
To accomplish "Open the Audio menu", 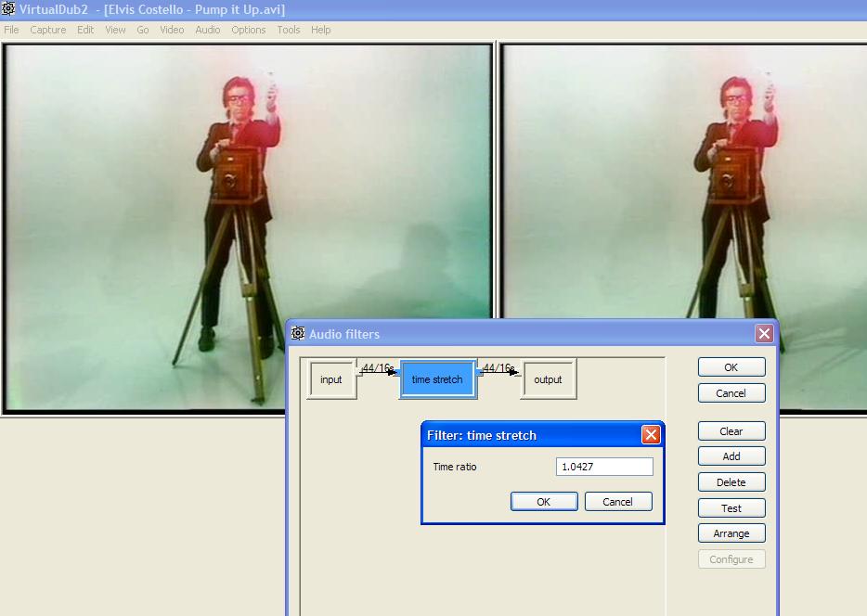I will (207, 30).
